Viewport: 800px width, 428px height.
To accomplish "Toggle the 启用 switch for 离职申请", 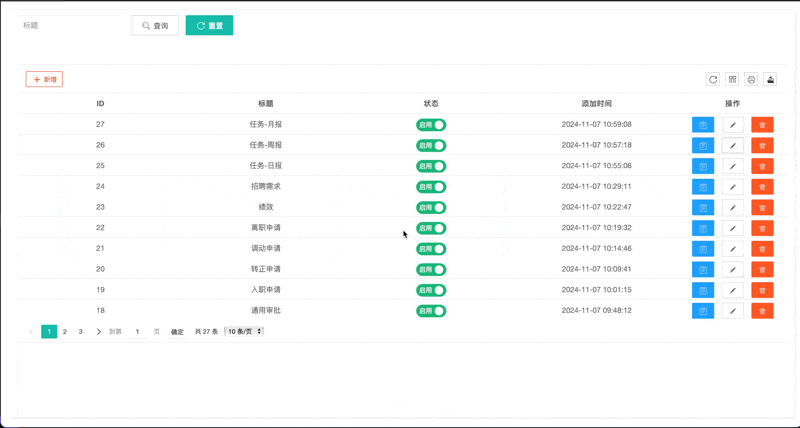I will pyautogui.click(x=431, y=228).
